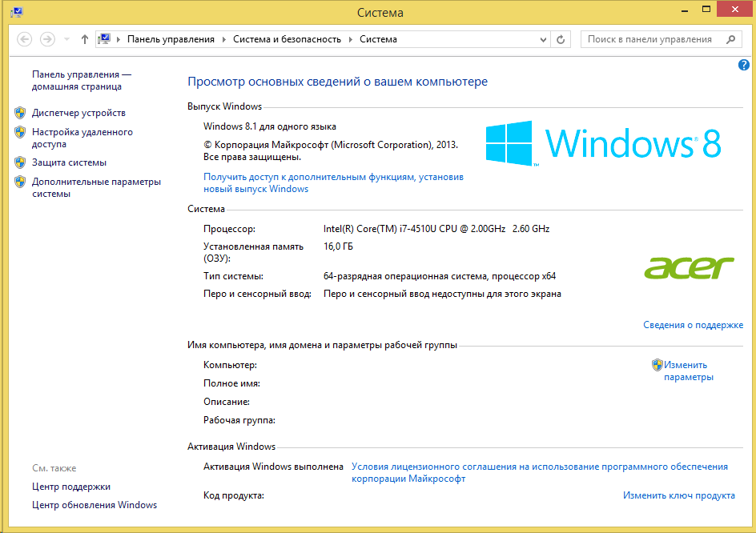Screen dimensions: 756x533
Task: Click the shield icon beside Изменить параметры
Action: 657,365
